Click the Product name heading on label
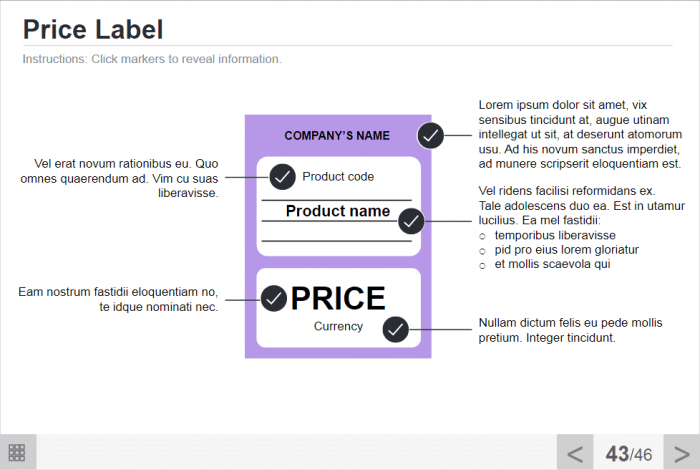 tap(337, 211)
